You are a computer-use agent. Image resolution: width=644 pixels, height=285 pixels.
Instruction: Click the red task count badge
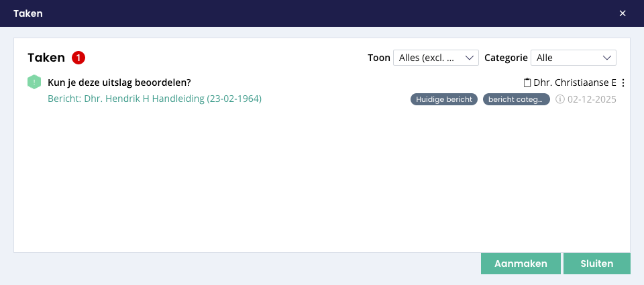pos(78,58)
